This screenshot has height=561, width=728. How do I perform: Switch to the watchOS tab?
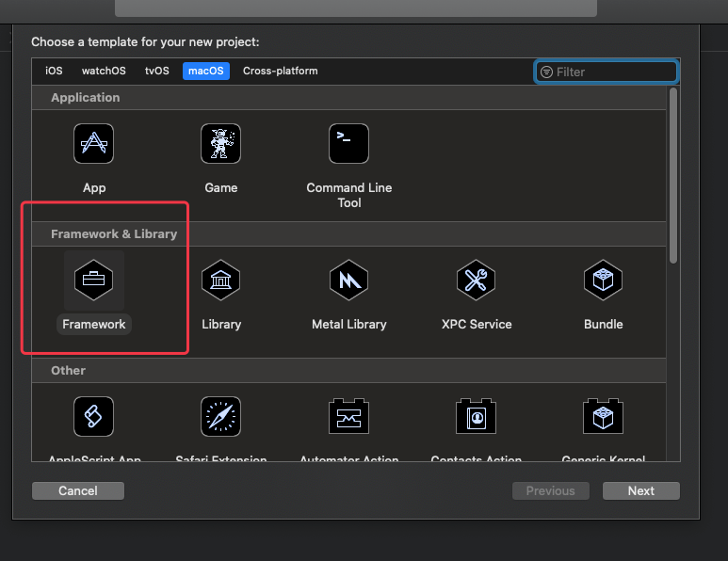click(104, 71)
